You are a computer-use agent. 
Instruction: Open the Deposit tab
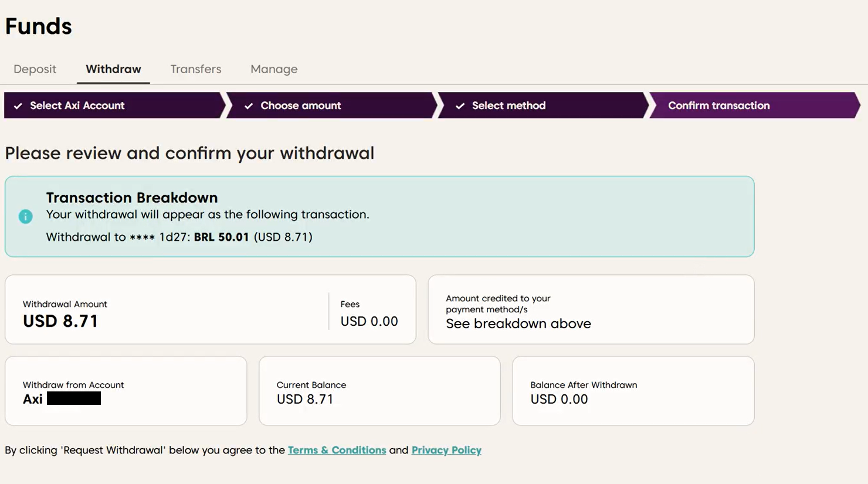(x=35, y=69)
